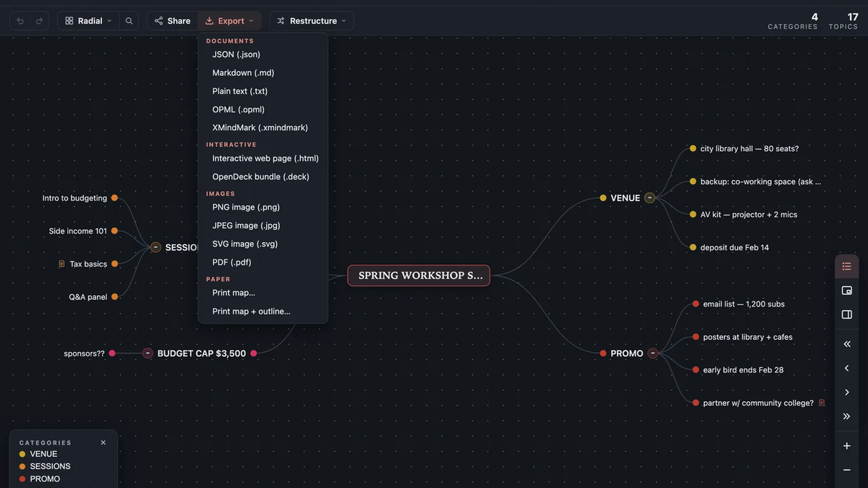This screenshot has width=868, height=488.
Task: Jump to last with double-right chevron
Action: point(847,416)
